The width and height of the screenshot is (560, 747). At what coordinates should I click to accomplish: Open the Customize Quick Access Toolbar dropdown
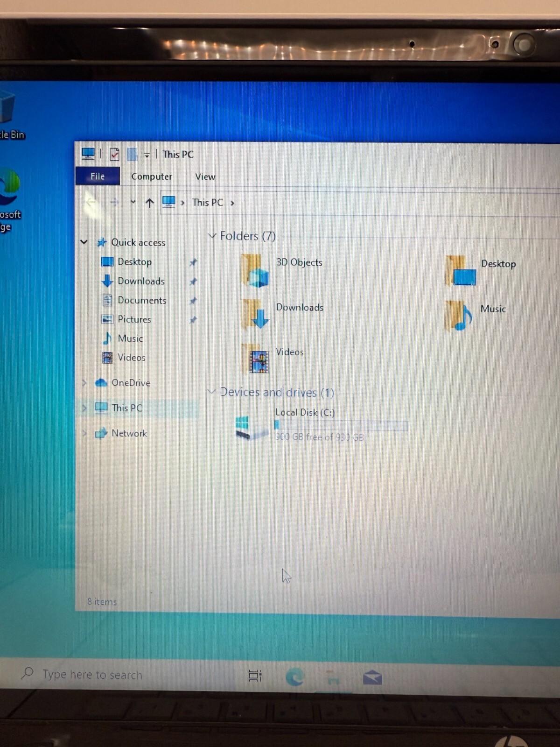point(147,155)
